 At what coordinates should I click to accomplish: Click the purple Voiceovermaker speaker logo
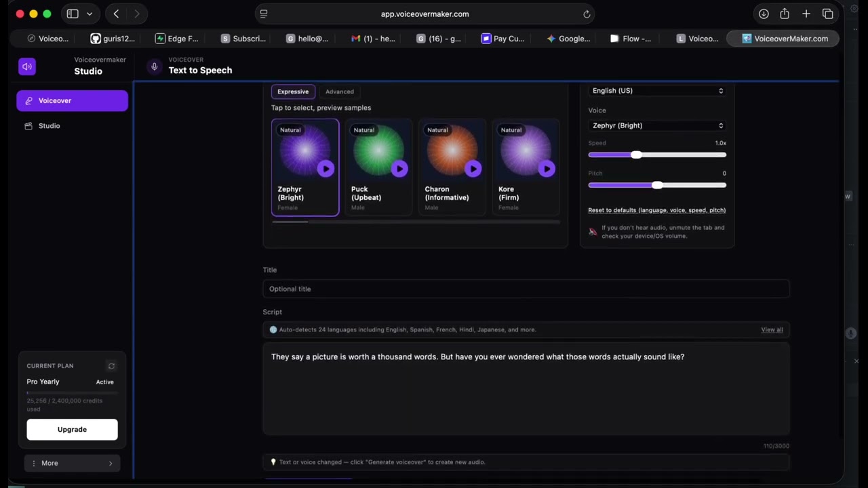point(27,66)
